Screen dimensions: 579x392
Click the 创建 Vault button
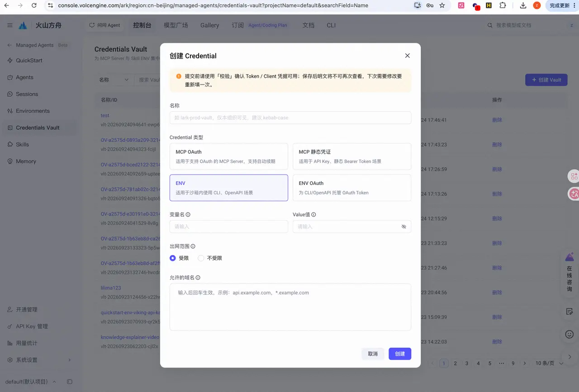point(546,80)
